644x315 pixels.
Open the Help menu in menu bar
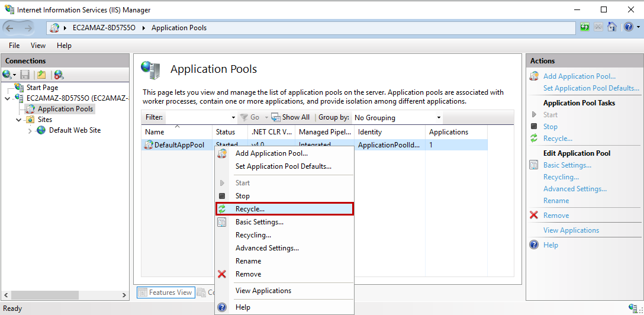coord(64,46)
